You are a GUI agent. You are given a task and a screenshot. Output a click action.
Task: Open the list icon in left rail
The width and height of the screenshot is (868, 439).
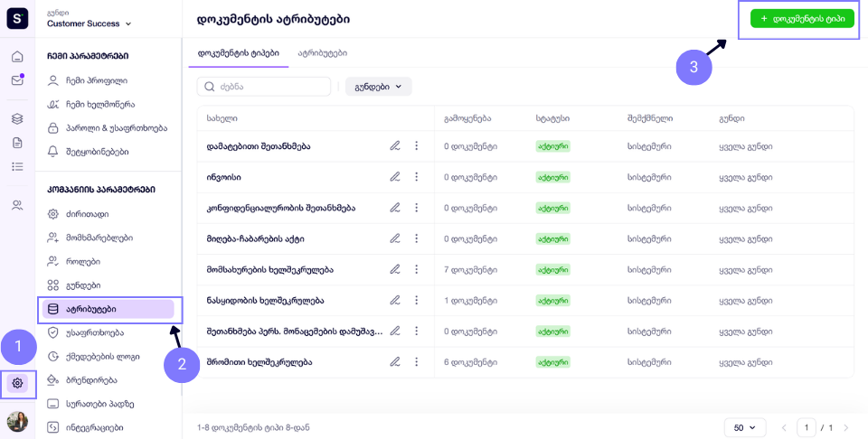[17, 166]
